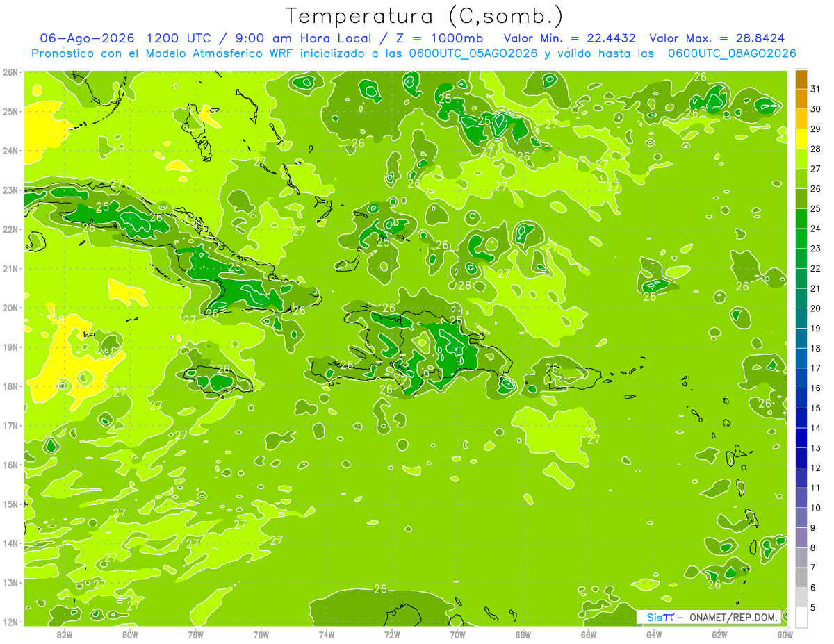Screen dimensions: 834x644
Task: Click the "18" colorbar label
Action: tap(816, 347)
